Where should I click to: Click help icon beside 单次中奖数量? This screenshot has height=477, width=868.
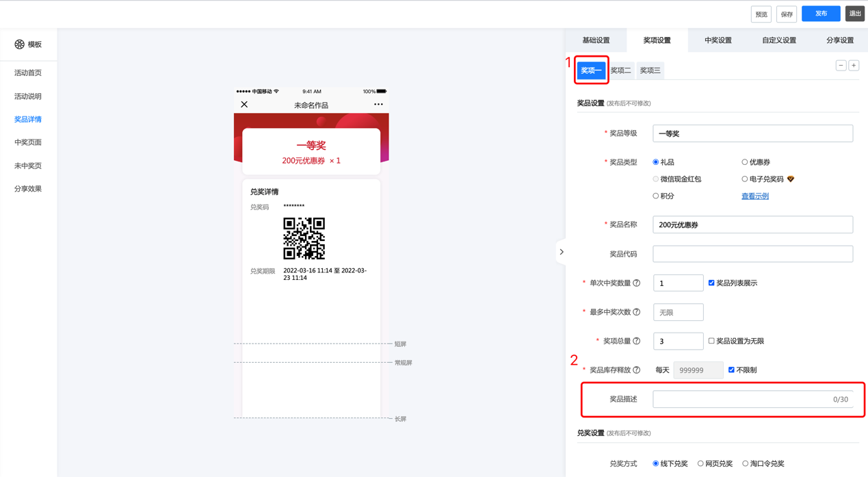point(637,283)
